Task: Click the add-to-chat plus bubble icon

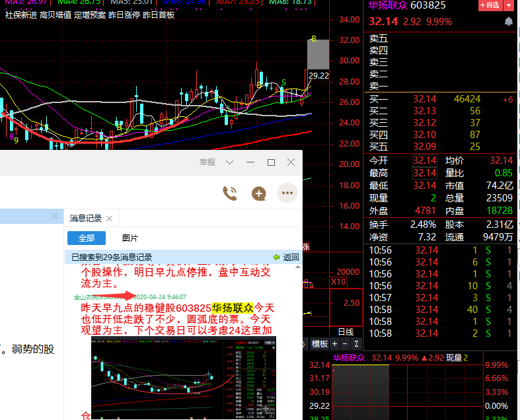Action: [x=259, y=193]
